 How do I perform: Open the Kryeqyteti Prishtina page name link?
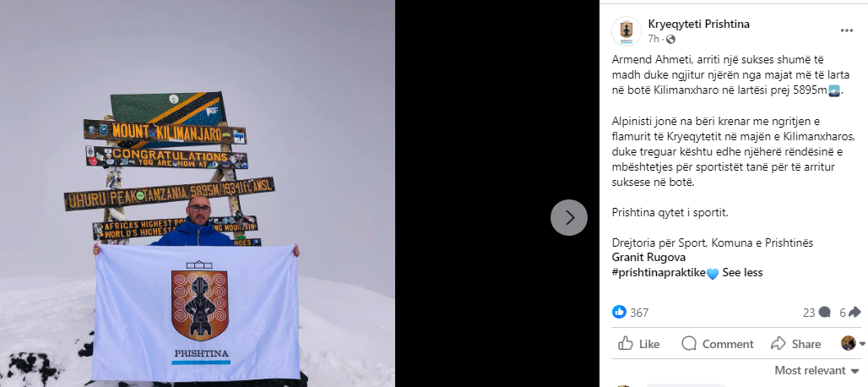click(x=698, y=24)
